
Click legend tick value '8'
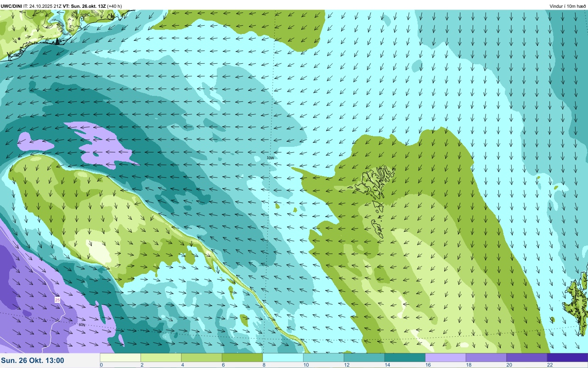[264, 365]
